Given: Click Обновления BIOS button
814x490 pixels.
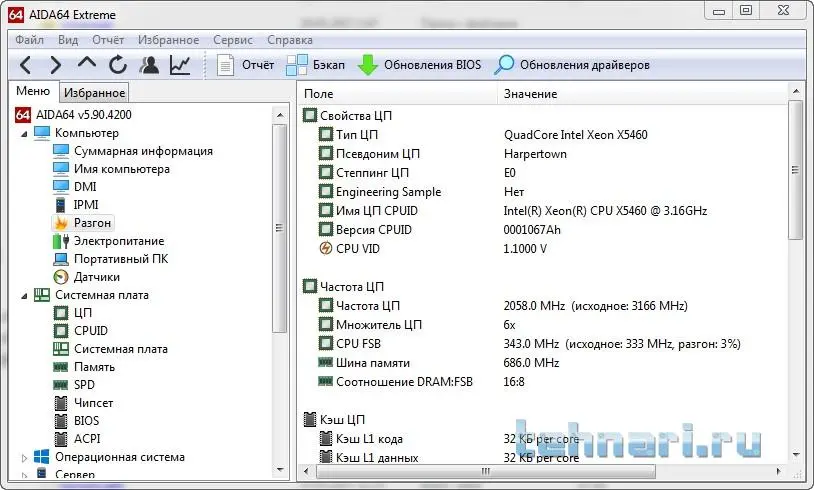Looking at the screenshot, I should pos(420,66).
